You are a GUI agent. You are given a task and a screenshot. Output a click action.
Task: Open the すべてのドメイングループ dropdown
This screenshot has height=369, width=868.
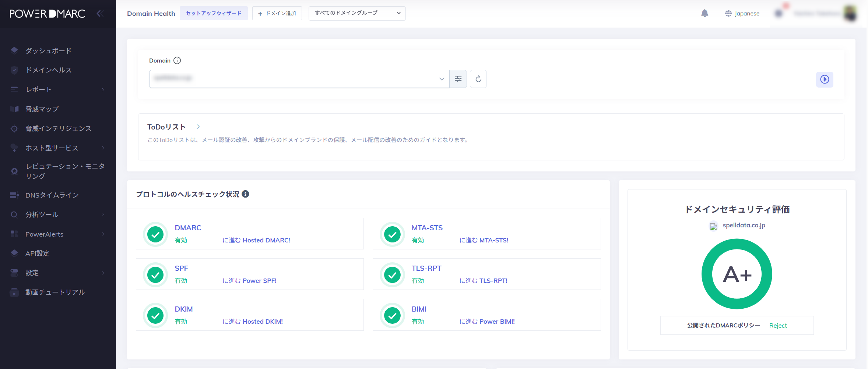pyautogui.click(x=356, y=13)
